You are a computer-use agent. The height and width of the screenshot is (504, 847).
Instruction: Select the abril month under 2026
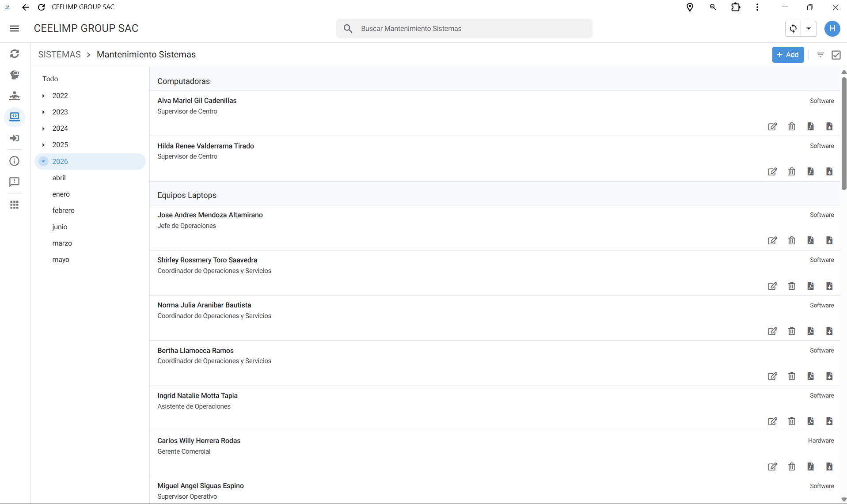59,178
